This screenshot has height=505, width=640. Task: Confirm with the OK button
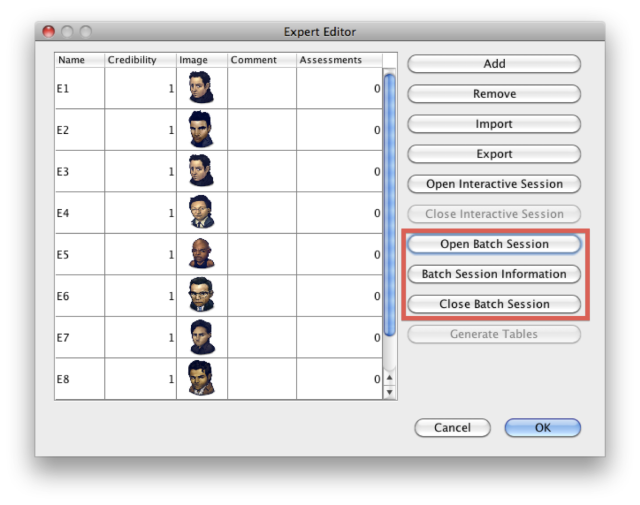coord(542,427)
